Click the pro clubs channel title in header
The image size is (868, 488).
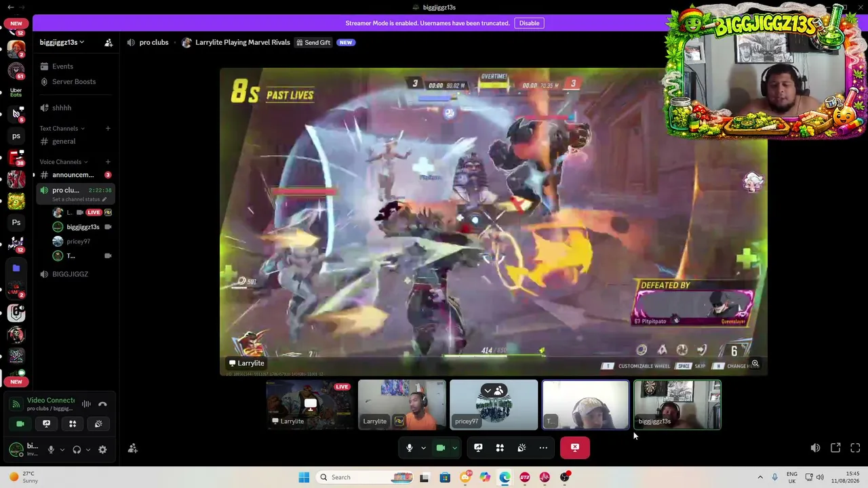pyautogui.click(x=154, y=43)
